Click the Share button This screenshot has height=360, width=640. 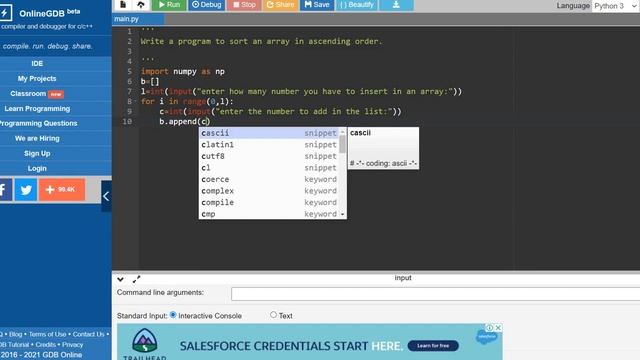[x=280, y=4]
